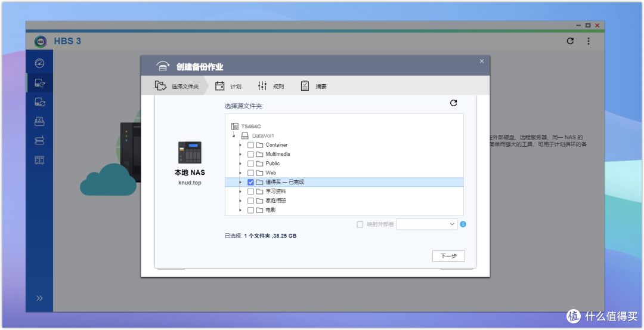Click the TS464C root label
Screen dimensions: 644x330
[251, 127]
